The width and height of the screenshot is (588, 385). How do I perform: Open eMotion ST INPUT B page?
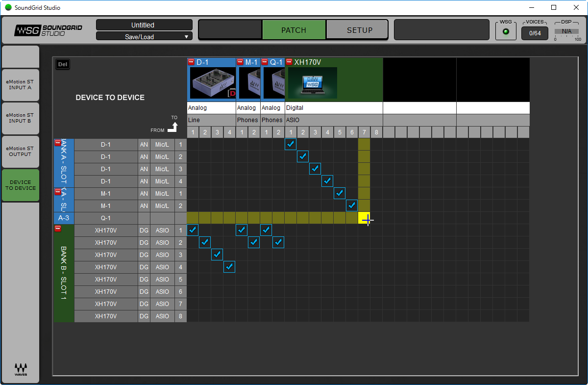(20, 118)
